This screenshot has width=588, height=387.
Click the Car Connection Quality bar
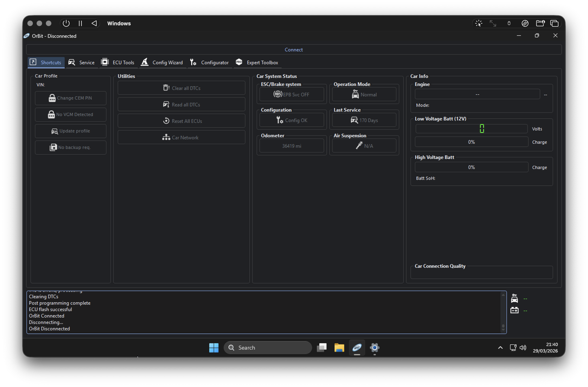[x=481, y=273]
